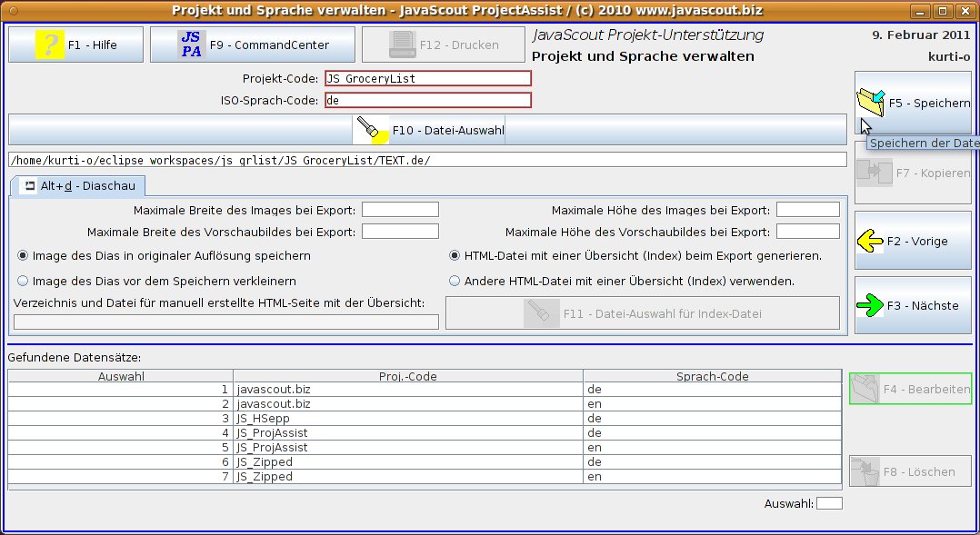The height and width of the screenshot is (535, 980).
Task: Select the JS_HSepp row in the table
Action: [x=407, y=419]
